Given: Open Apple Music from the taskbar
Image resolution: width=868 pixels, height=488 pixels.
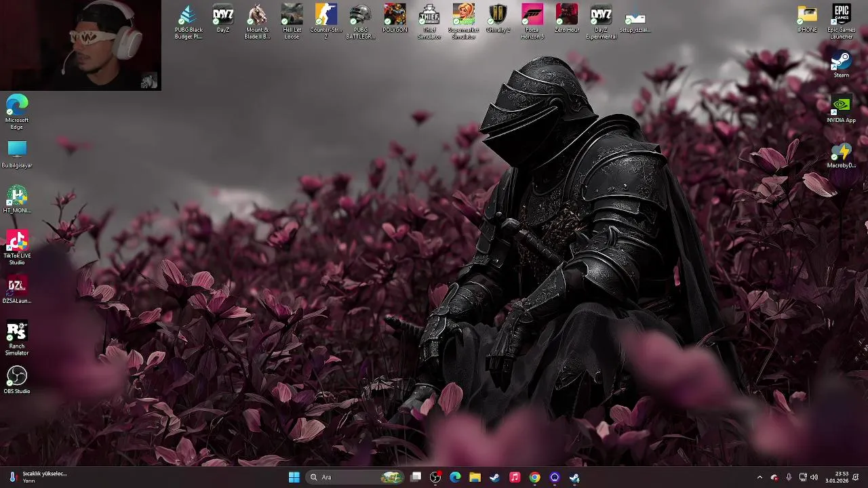Looking at the screenshot, I should tap(515, 477).
